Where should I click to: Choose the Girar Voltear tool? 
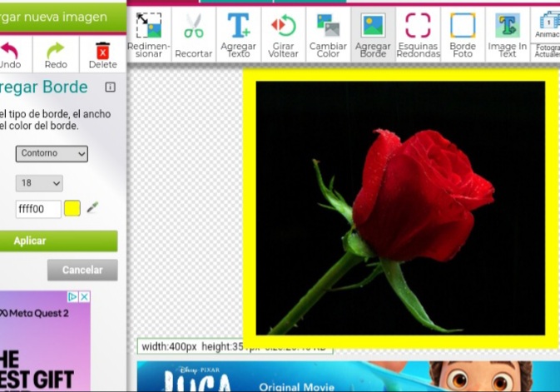click(284, 35)
